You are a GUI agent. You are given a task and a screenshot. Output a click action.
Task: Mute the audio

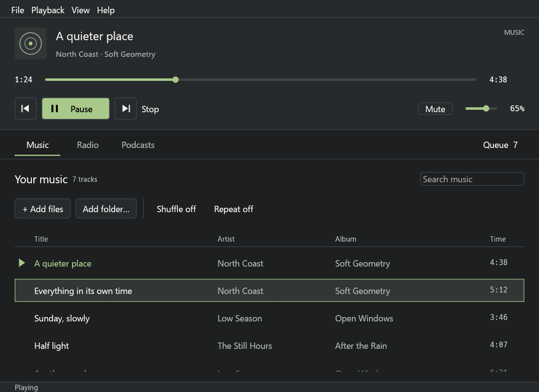pos(435,109)
